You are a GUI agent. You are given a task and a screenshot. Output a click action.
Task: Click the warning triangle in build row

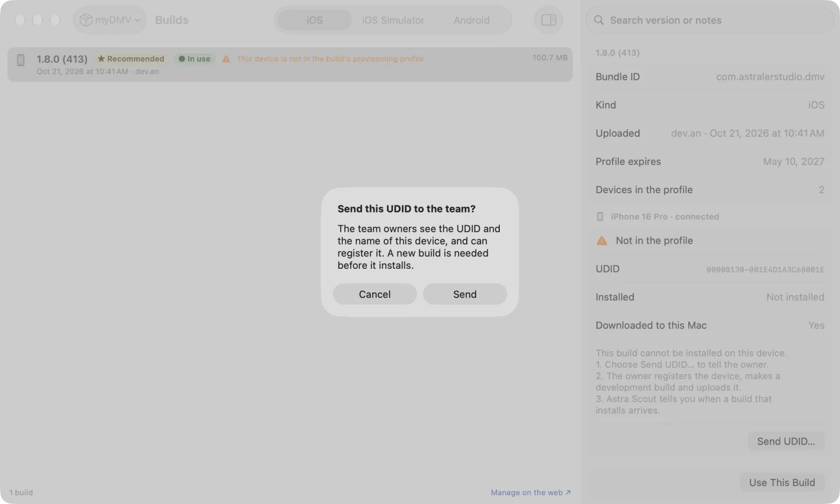click(x=226, y=59)
